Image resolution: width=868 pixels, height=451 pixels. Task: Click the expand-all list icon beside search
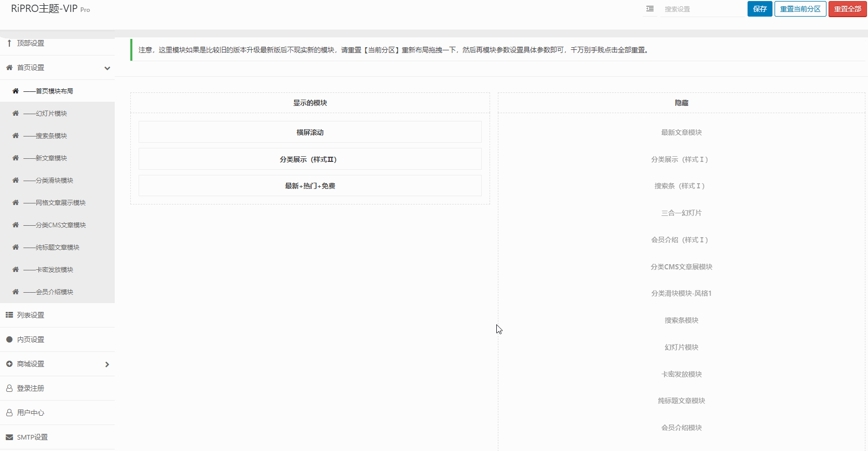(649, 9)
